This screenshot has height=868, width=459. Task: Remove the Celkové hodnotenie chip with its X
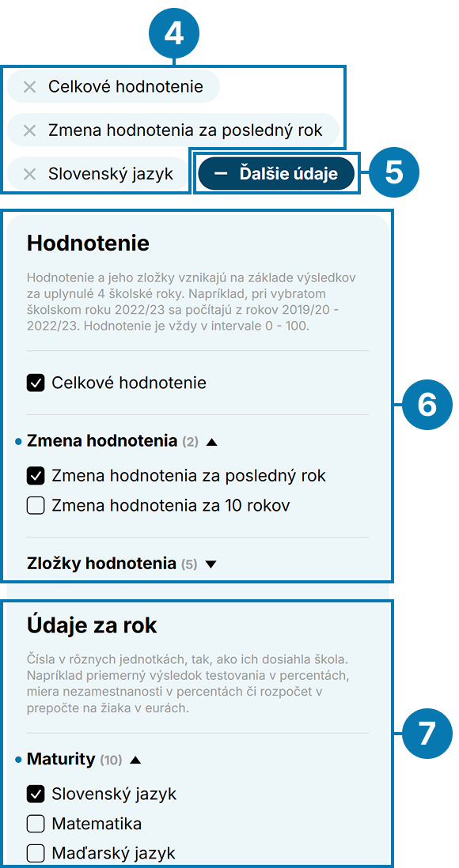(29, 86)
